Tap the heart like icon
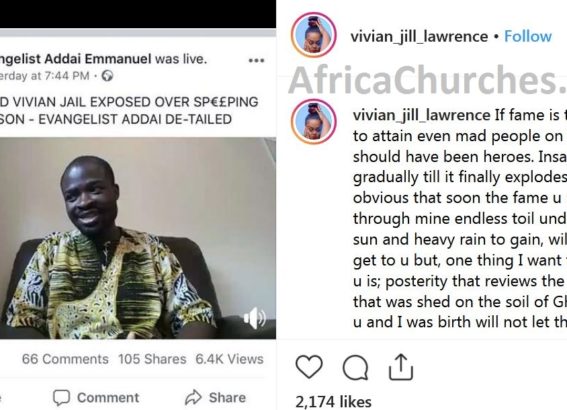Screen dimensions: 567x410 pos(309,367)
